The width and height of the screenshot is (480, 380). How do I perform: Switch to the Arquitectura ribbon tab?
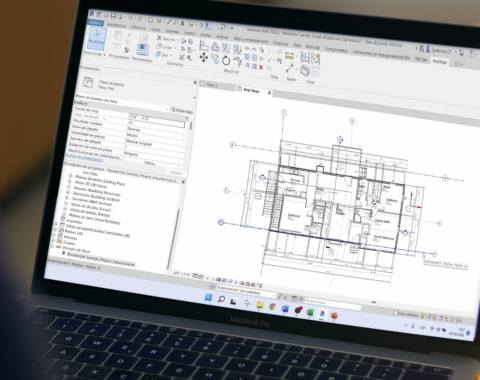tap(116, 25)
